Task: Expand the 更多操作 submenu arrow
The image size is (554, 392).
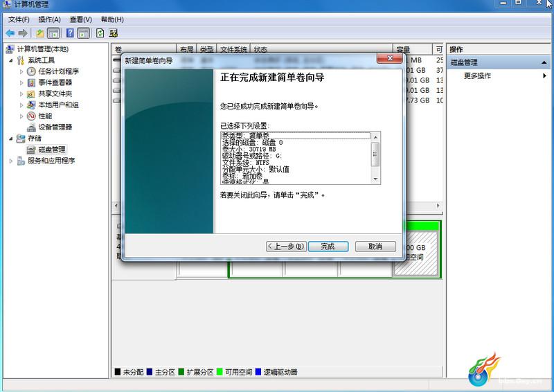Action: tap(544, 75)
